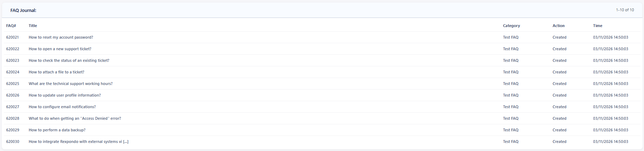
Task: Open FAQ about checking existing ticket status
Action: [x=69, y=60]
